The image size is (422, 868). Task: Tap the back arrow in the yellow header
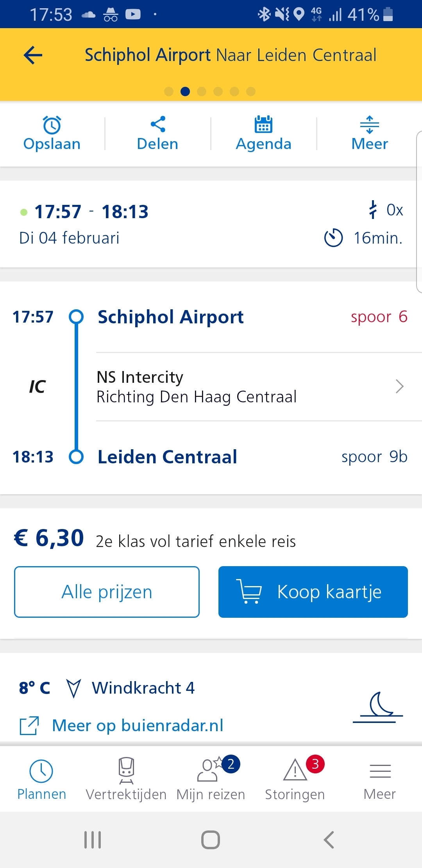click(33, 55)
